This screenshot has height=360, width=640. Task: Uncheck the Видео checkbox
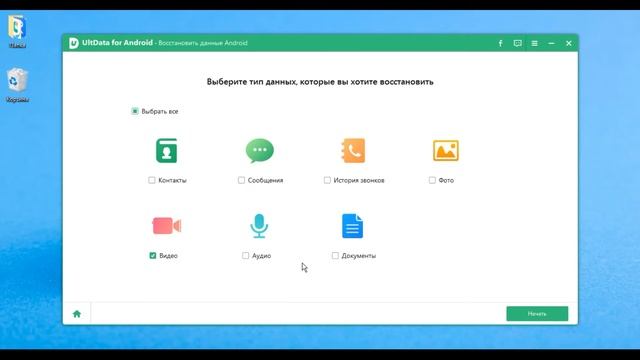click(x=153, y=256)
